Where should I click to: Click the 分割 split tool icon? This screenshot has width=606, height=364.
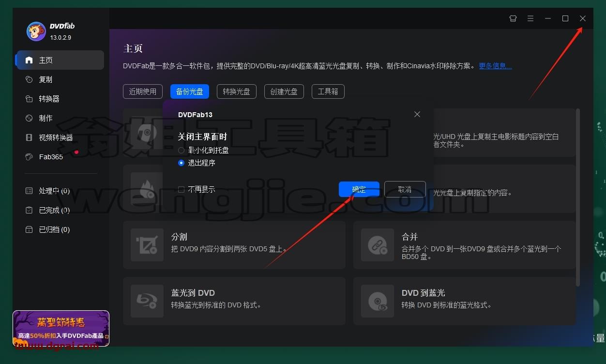click(x=147, y=245)
